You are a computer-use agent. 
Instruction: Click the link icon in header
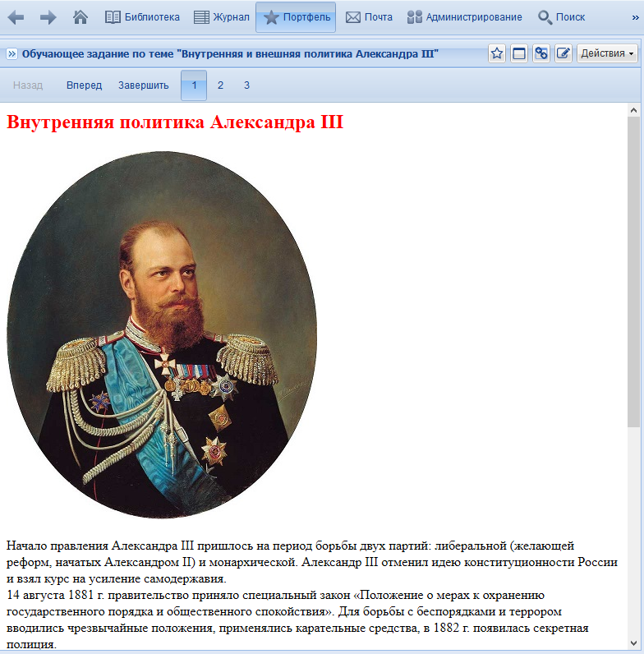coord(541,53)
